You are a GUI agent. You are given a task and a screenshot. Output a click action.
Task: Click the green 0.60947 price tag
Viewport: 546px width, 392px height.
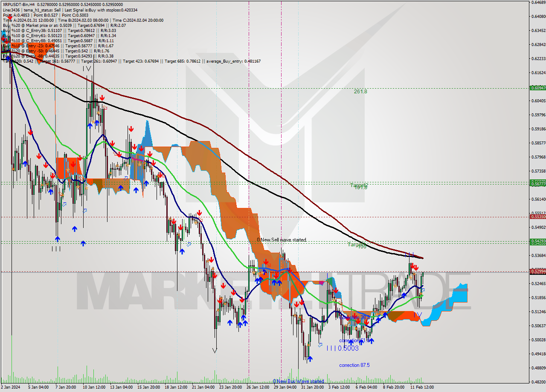click(x=537, y=88)
